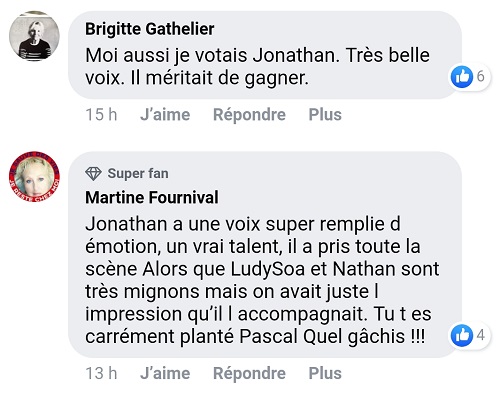
Task: Open Brigitte Gathelier's profile name link
Action: coord(150,29)
